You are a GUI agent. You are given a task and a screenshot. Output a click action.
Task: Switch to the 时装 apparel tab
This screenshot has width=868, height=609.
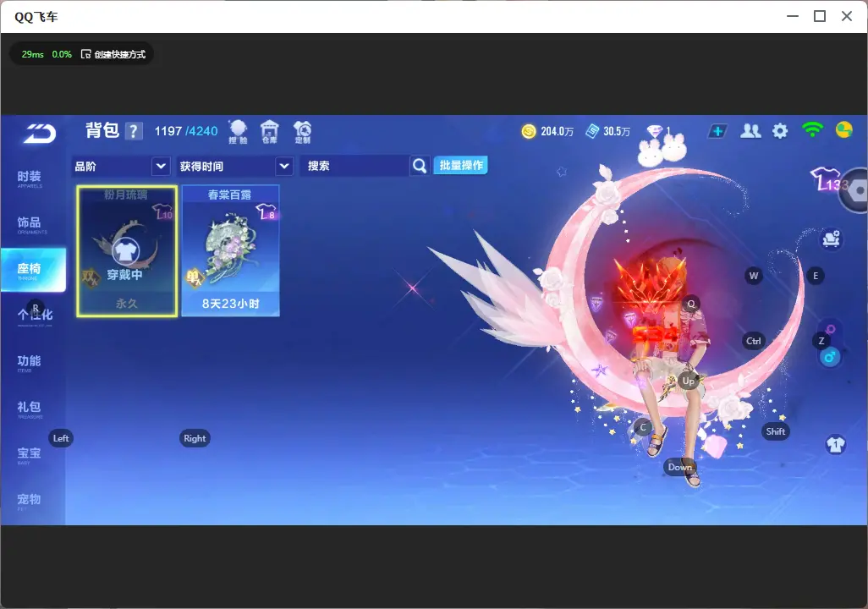click(30, 178)
